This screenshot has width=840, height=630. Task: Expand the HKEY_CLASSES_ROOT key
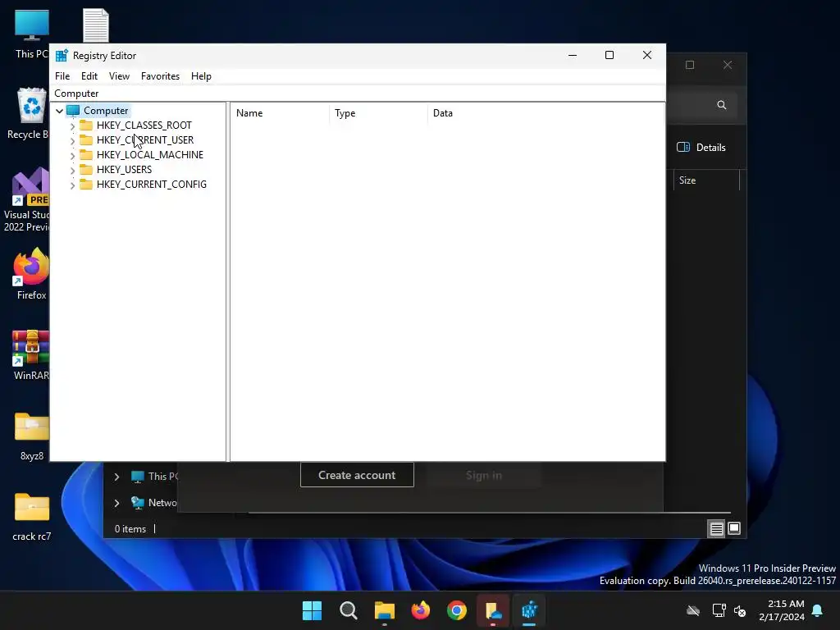72,126
